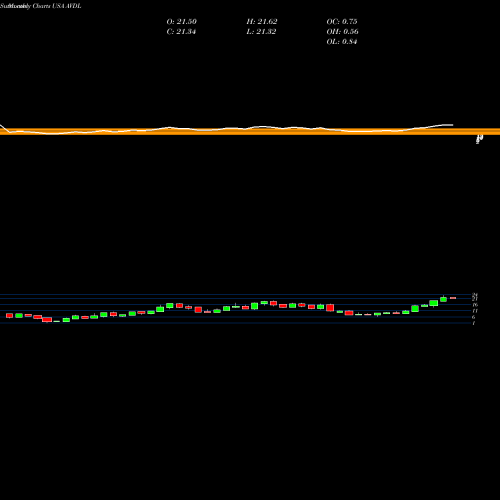The height and width of the screenshot is (500, 500).
Task: Click the thick orange horizontal indicator band
Action: tap(250, 132)
